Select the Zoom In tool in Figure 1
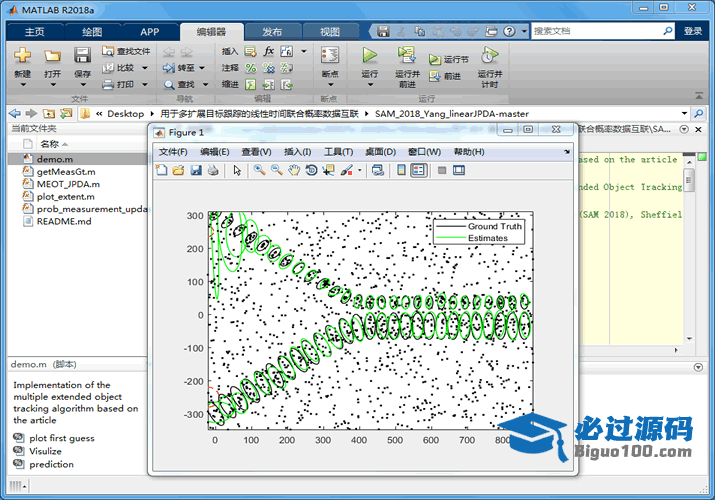The image size is (715, 500). (x=259, y=170)
